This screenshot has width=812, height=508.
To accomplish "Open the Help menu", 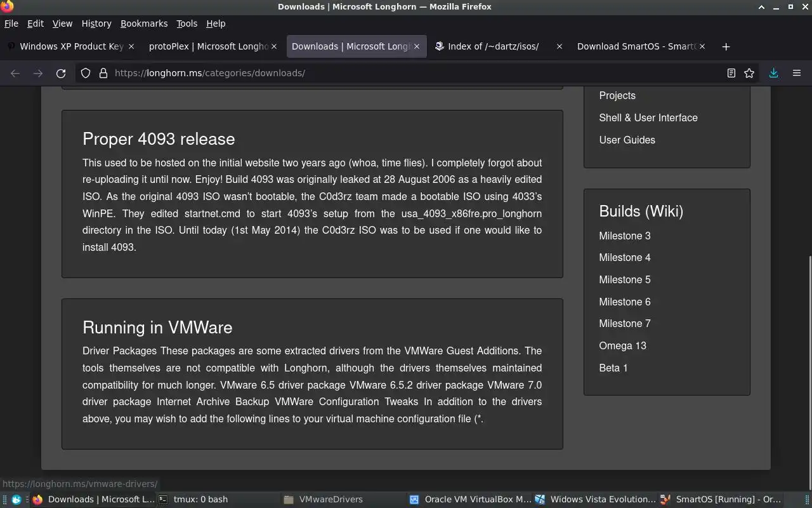I will point(216,23).
